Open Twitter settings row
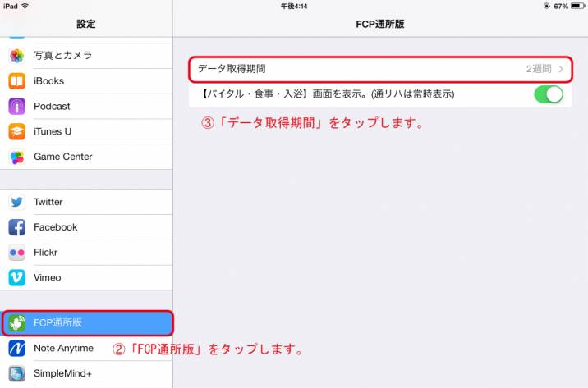This screenshot has width=588, height=388. coord(86,202)
